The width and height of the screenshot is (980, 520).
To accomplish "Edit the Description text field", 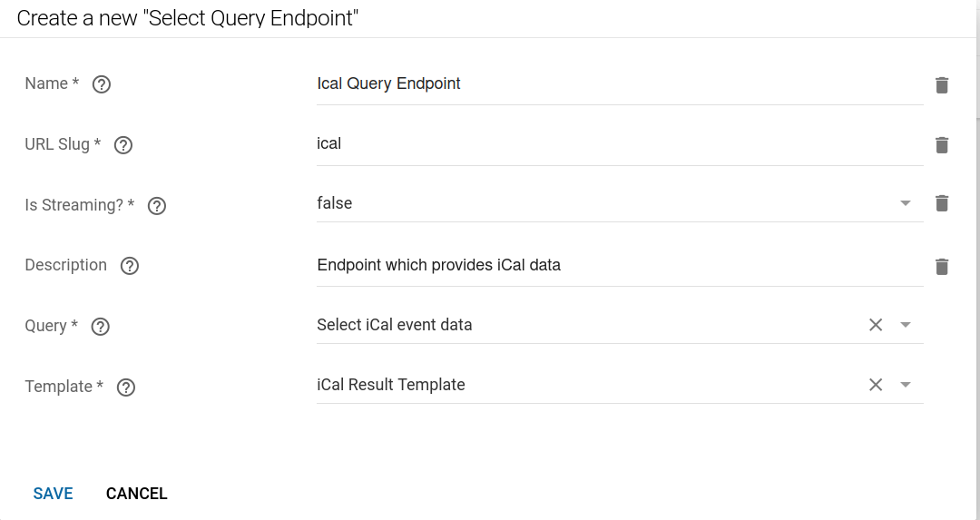I will tap(617, 266).
